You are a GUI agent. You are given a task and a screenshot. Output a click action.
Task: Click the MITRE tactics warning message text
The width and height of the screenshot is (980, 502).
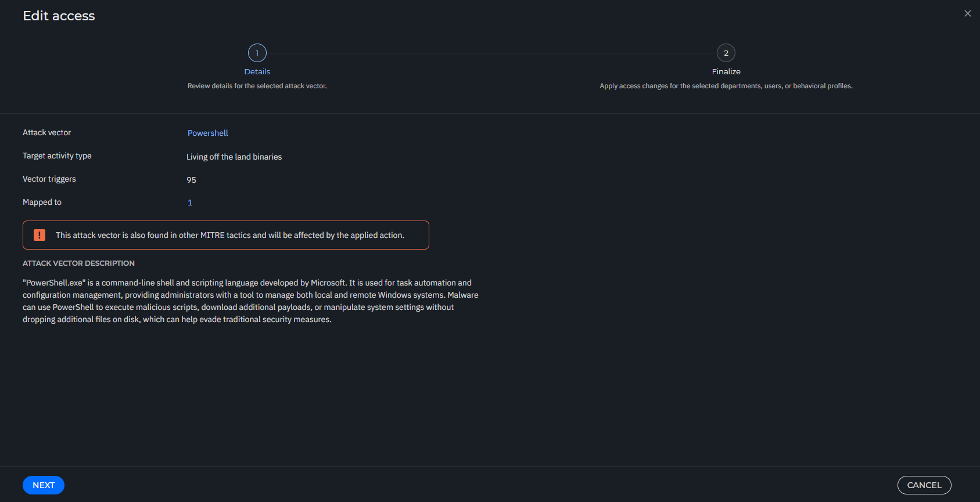coord(230,235)
